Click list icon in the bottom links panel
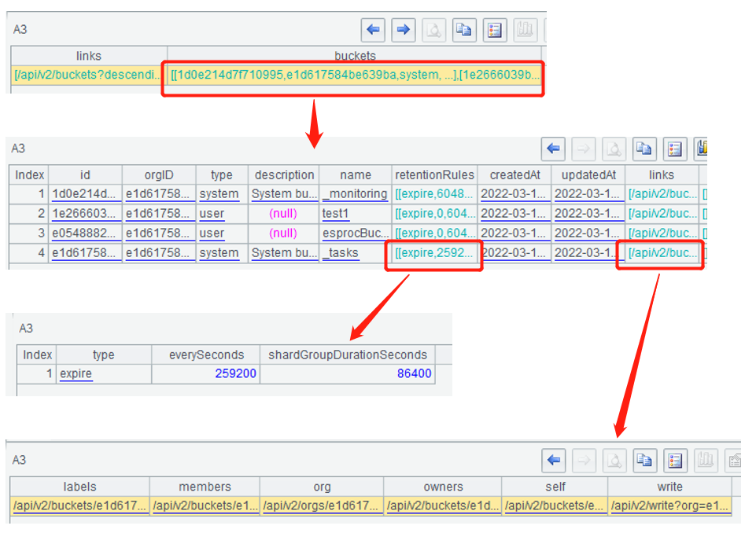Screen dimensions: 756x533 (674, 460)
